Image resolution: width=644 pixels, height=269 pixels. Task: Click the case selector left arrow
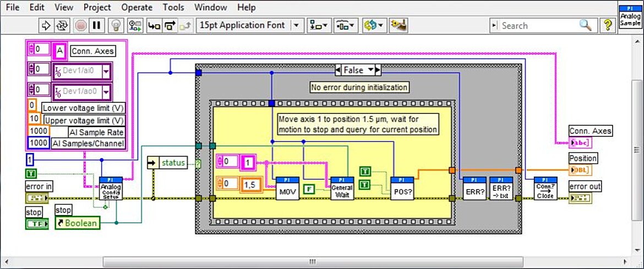point(338,70)
